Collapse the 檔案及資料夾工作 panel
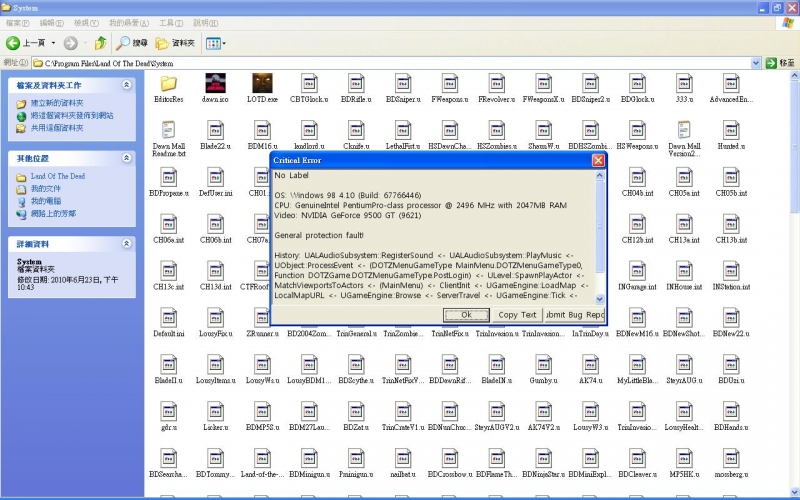This screenshot has width=800, height=500. tap(126, 85)
